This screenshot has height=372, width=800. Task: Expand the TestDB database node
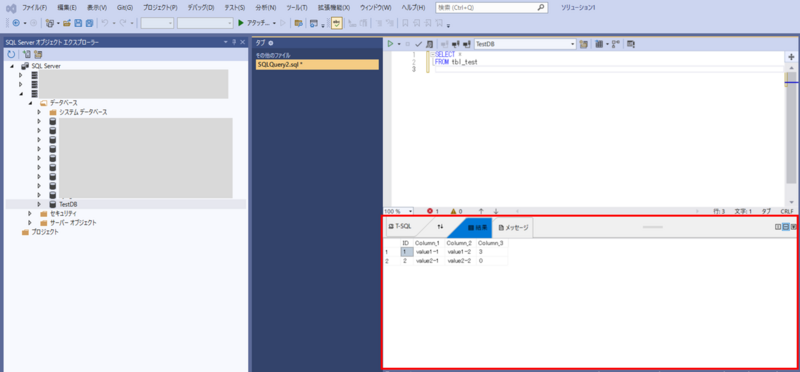click(39, 204)
